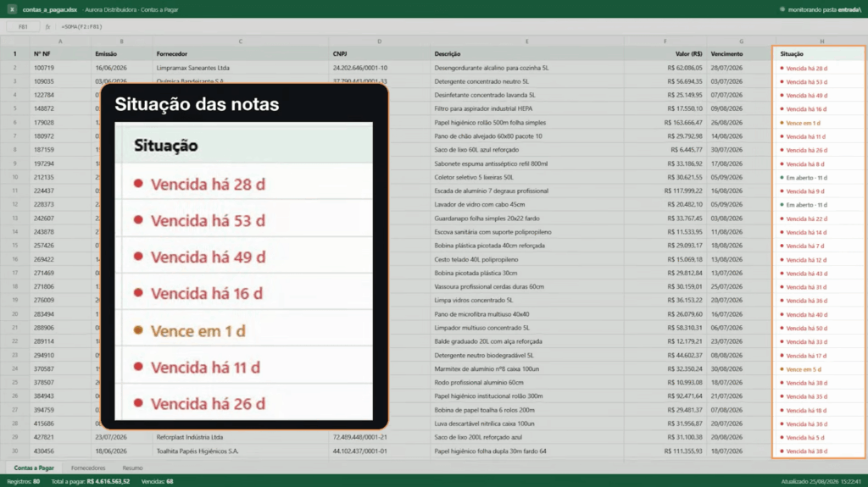Viewport: 868px width, 487px height.
Task: Click the Excel file icon beside contas_a_pagar.xlsx
Action: (12, 9)
